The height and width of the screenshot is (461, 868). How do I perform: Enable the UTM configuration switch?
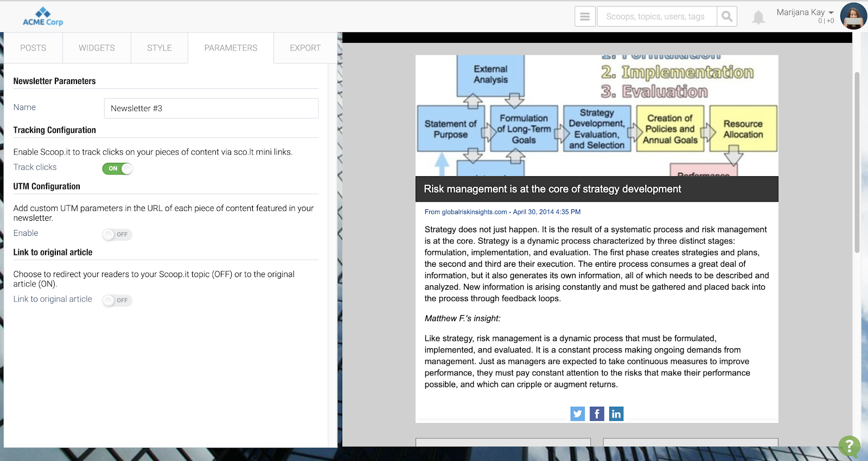[x=117, y=234]
